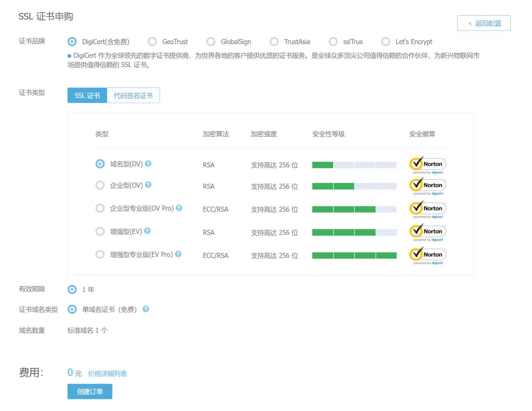Screen dimensions: 532x411
Task: Switch to 代码签名证书 tab
Action: [133, 96]
